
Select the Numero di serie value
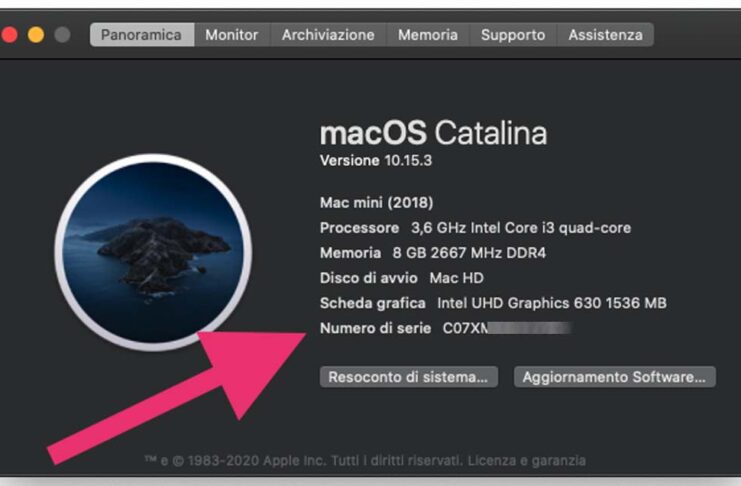tap(506, 328)
